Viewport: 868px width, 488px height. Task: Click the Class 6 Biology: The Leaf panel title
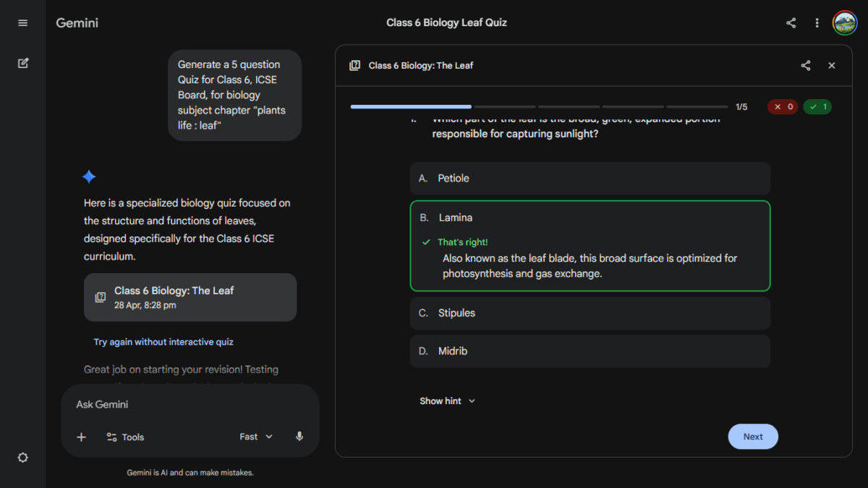(421, 65)
